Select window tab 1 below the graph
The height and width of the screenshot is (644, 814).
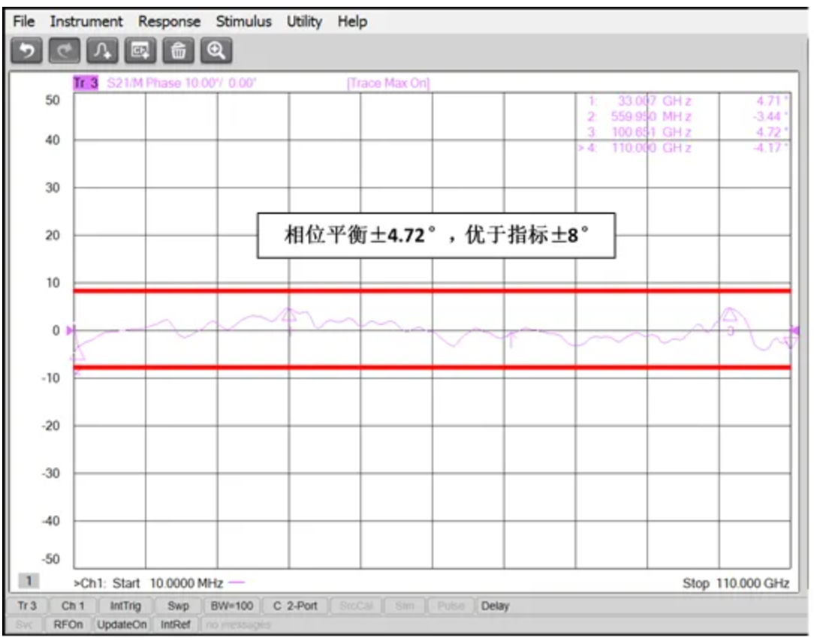(x=29, y=581)
